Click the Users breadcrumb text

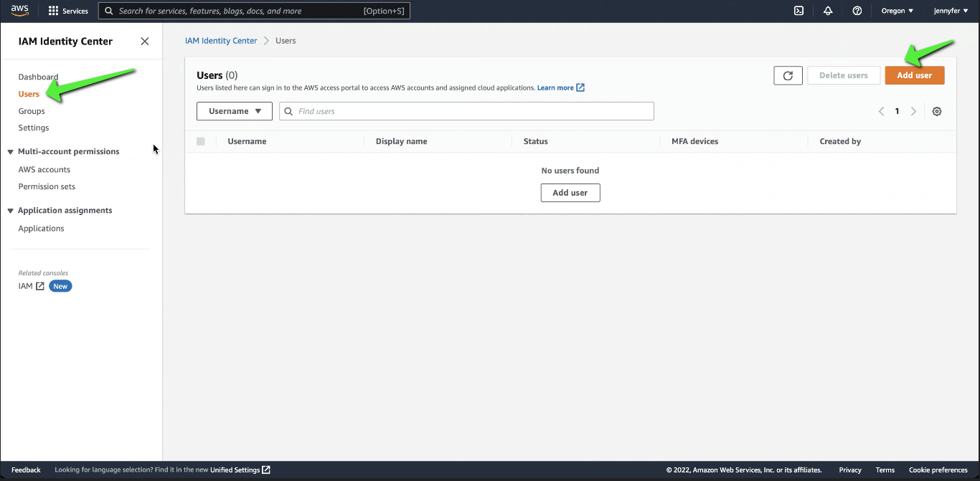click(286, 41)
